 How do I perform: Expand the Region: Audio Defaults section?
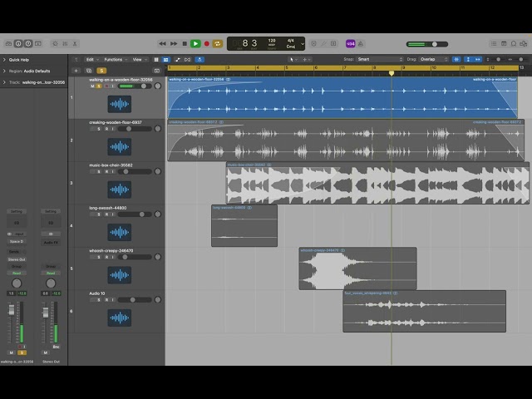point(4,71)
